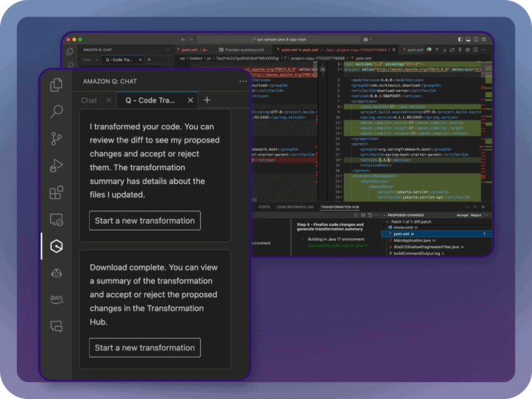Open the AWS Toolkit icon
532x399 pixels.
click(x=56, y=299)
